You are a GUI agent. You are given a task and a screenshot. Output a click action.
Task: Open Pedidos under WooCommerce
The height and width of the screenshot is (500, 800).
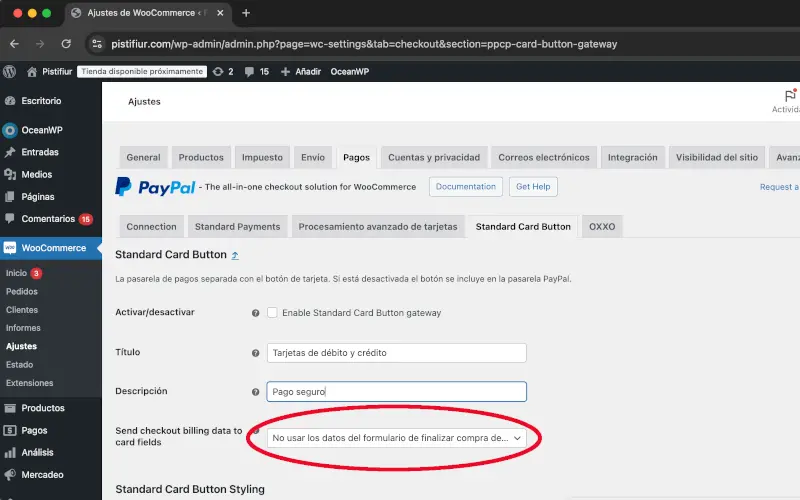tap(22, 291)
